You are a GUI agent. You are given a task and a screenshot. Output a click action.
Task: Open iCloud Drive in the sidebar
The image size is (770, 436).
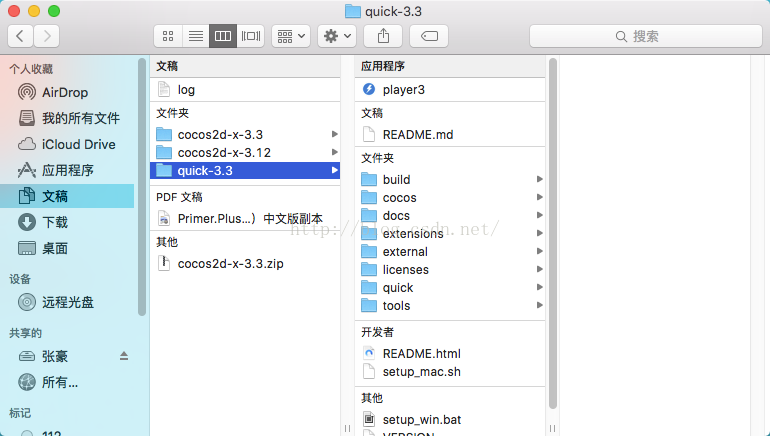click(x=67, y=144)
